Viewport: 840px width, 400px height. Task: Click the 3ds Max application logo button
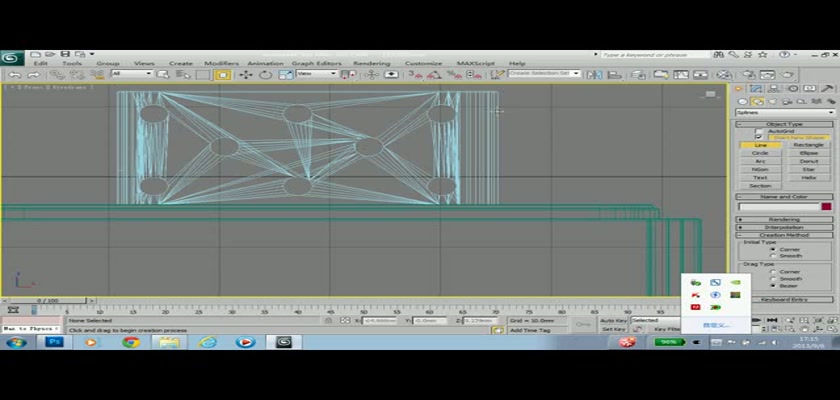coord(11,58)
